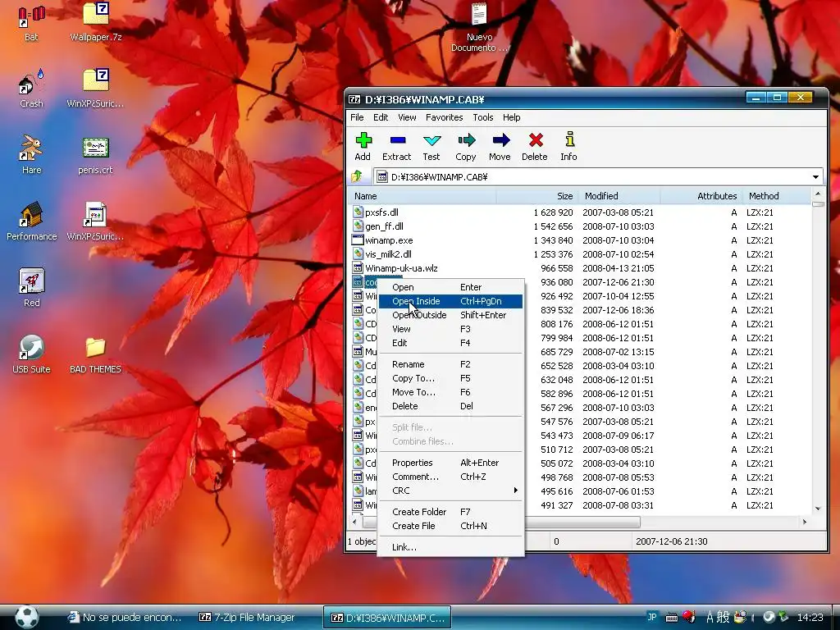Open the File menu

pyautogui.click(x=357, y=117)
